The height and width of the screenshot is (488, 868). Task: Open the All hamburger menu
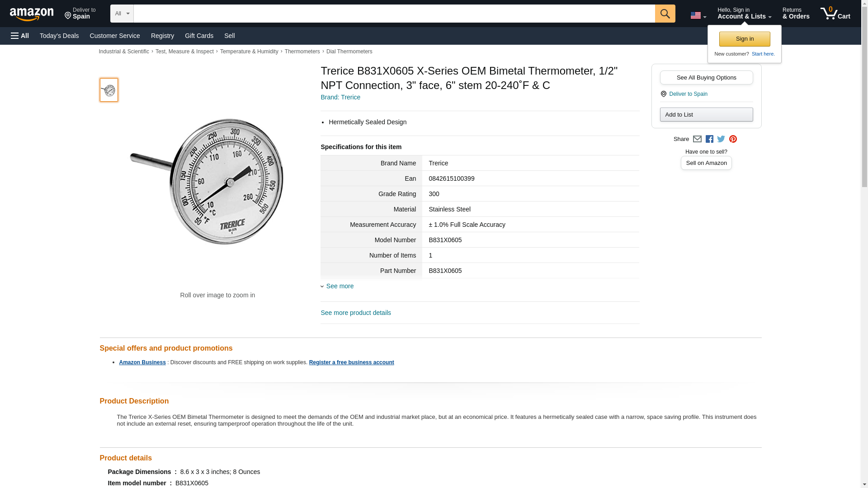20,36
